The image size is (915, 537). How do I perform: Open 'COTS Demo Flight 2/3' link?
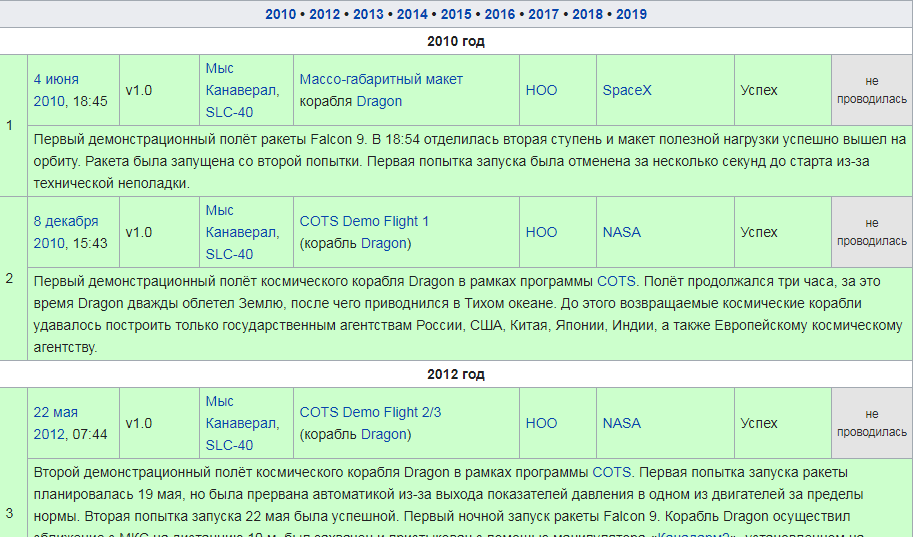370,412
